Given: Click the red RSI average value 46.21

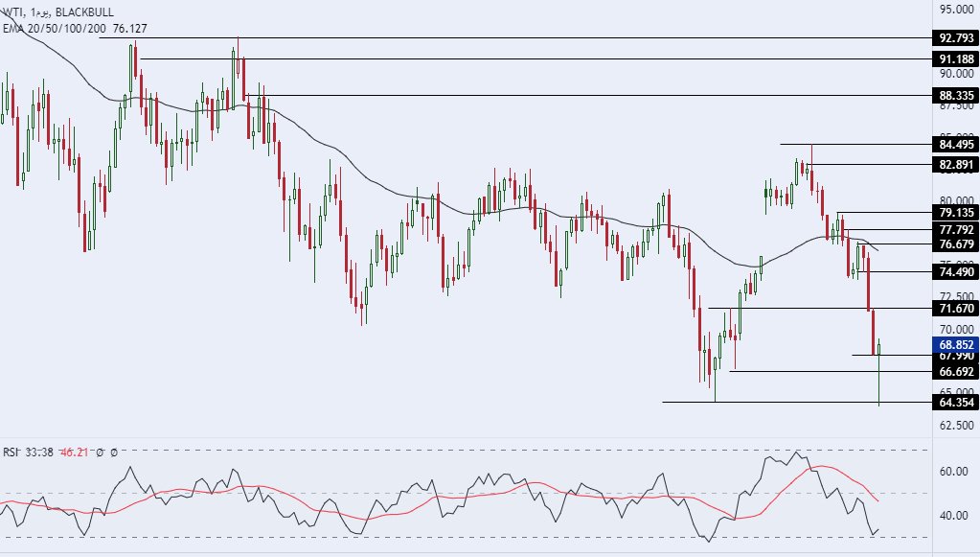Looking at the screenshot, I should pos(74,452).
